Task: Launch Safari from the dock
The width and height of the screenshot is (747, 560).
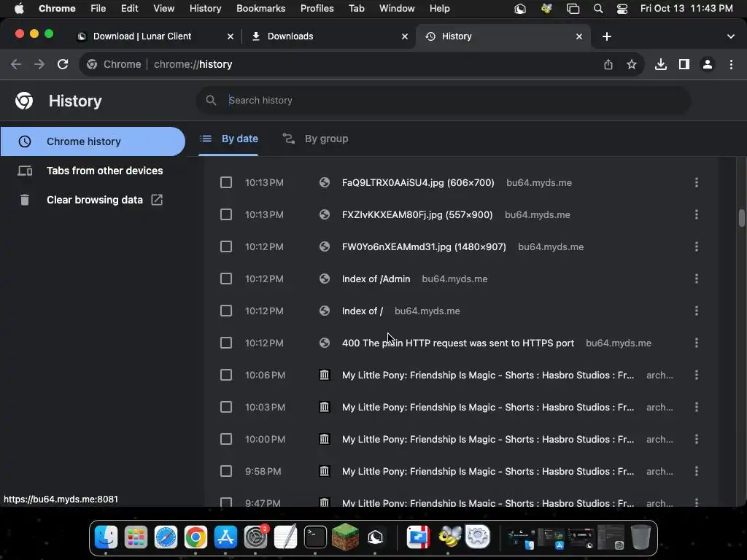Action: pos(166,537)
